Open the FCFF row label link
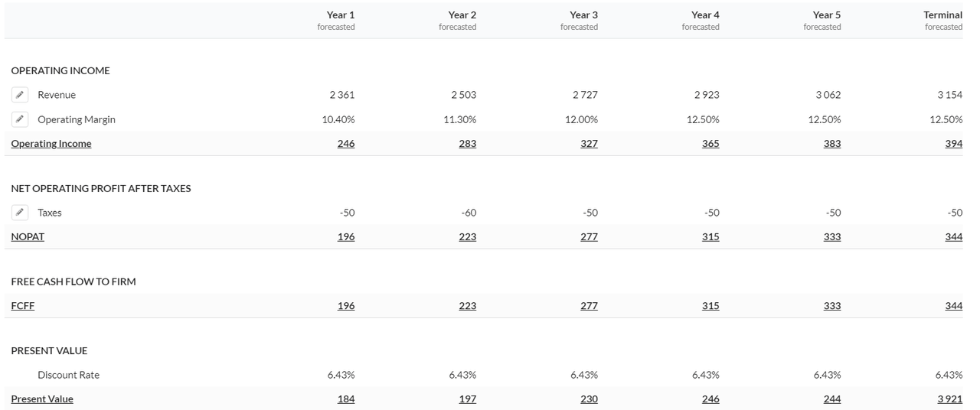The image size is (980, 410). click(x=23, y=306)
